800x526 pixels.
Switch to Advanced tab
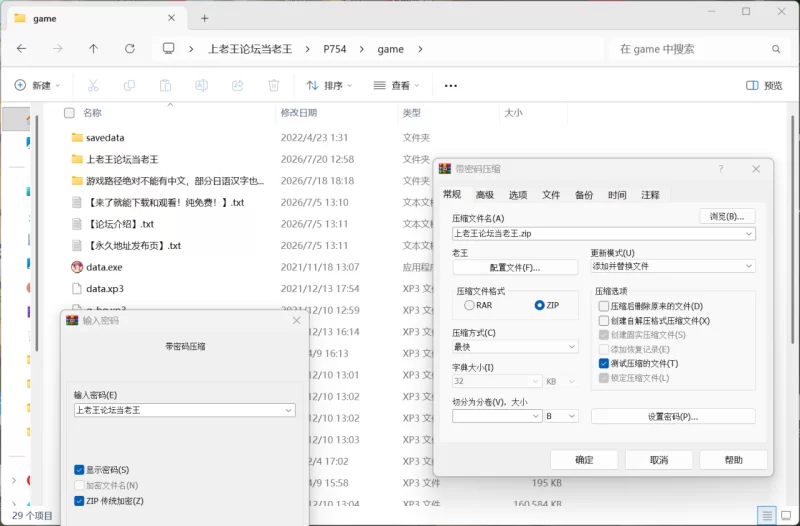tap(485, 195)
